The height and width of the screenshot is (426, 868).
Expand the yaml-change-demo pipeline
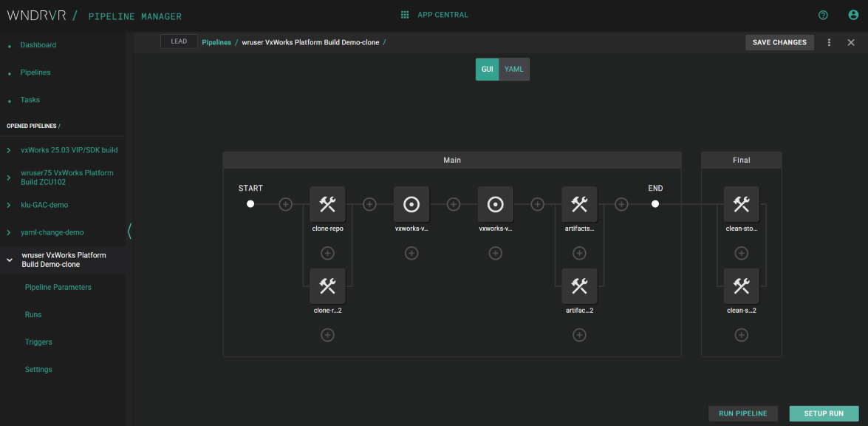tap(9, 232)
